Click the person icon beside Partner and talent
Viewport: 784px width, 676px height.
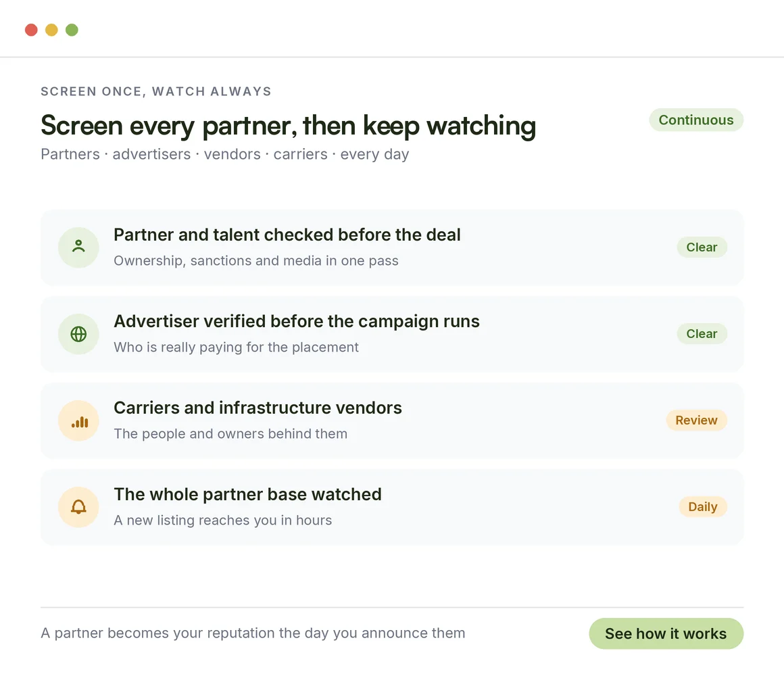coord(78,247)
